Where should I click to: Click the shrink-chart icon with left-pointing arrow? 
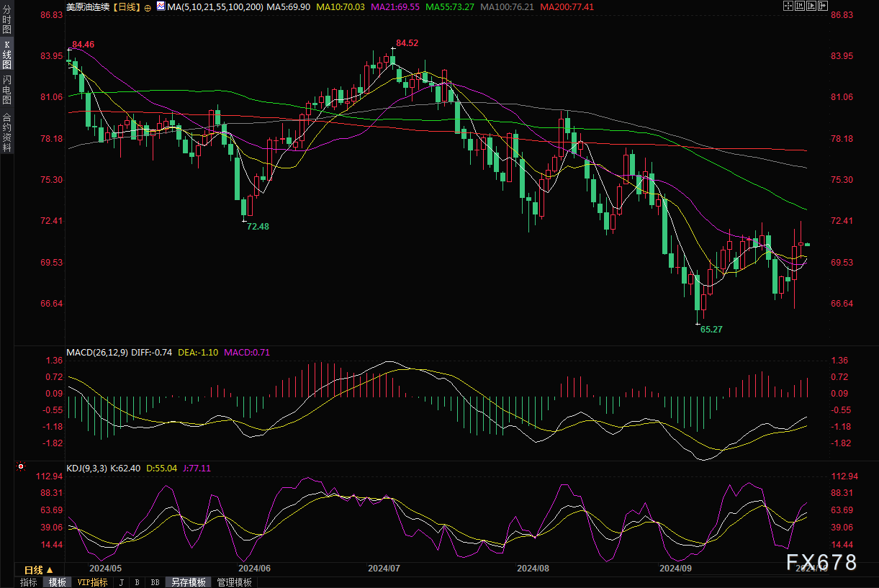click(x=800, y=6)
